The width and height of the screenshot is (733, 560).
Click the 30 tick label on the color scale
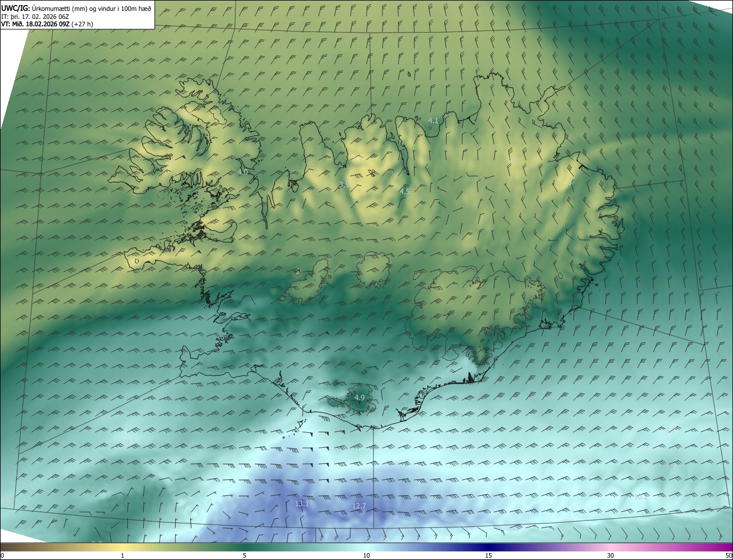click(x=610, y=555)
